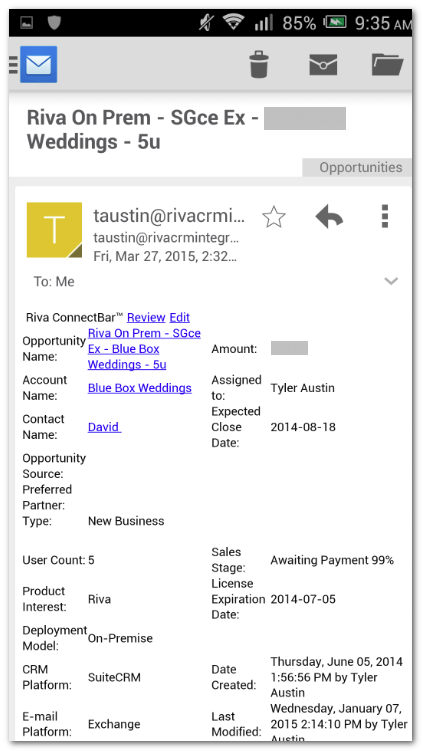This screenshot has height=751, width=422.
Task: Tap the battery indicator in status bar
Action: pyautogui.click(x=335, y=23)
